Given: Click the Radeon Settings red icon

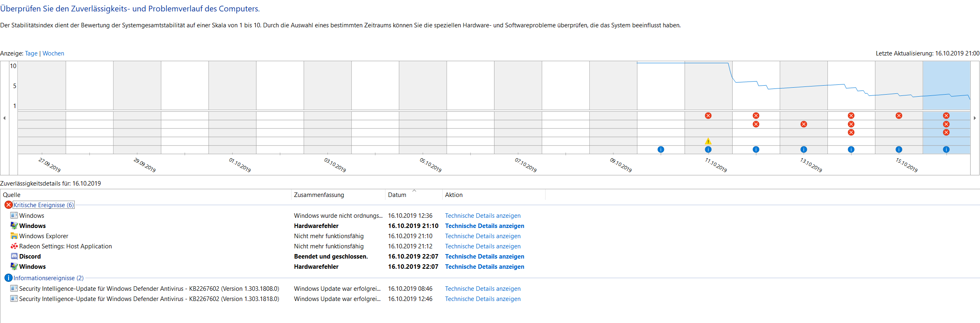Looking at the screenshot, I should pos(14,246).
